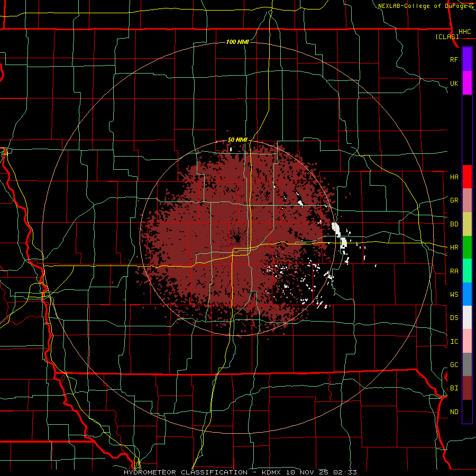The height and width of the screenshot is (476, 476).
Task: Click the HA legend label
Action: pyautogui.click(x=454, y=177)
